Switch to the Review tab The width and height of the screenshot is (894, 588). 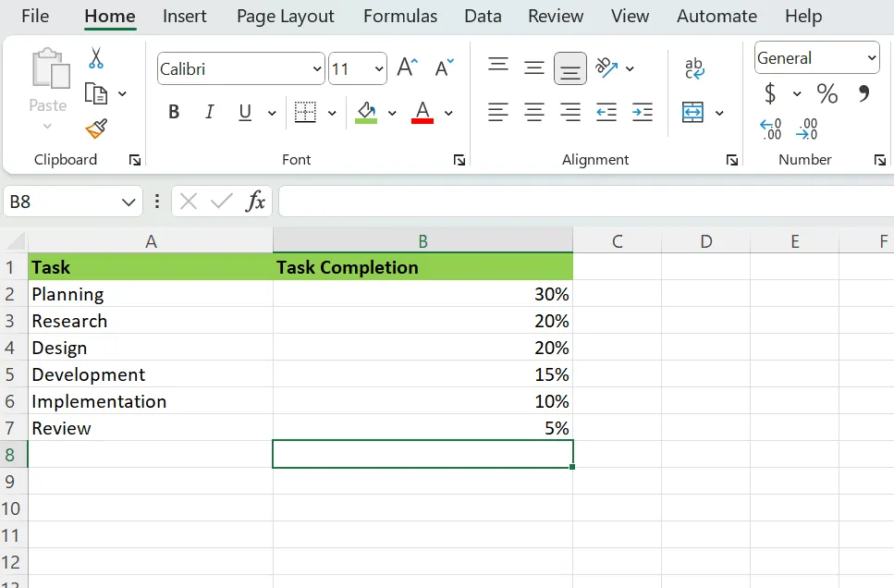point(556,16)
